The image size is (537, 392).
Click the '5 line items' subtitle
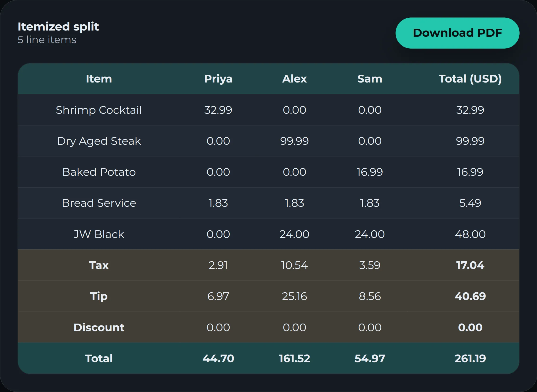coord(47,40)
